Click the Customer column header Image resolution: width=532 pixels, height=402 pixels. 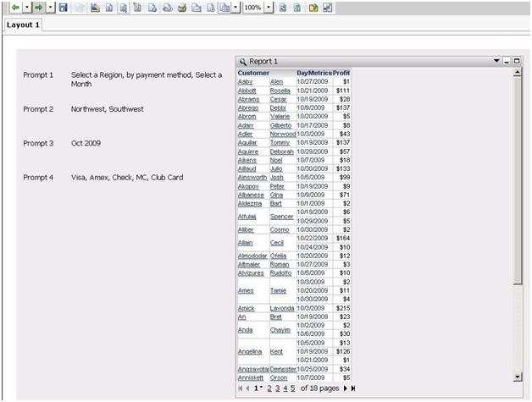pos(253,73)
